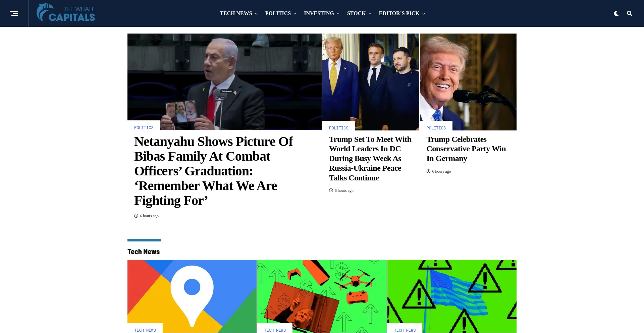This screenshot has height=333, width=644.
Task: Expand the Politics dropdown chevron
Action: pos(295,14)
